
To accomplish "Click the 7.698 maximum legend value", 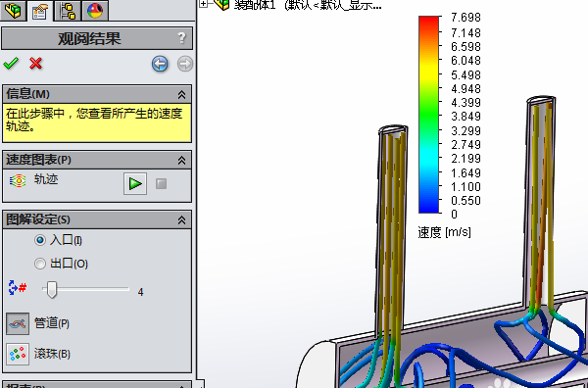I will tap(465, 18).
